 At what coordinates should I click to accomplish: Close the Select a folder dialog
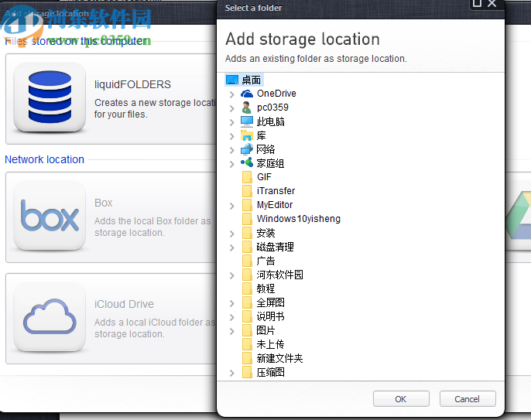point(492,3)
